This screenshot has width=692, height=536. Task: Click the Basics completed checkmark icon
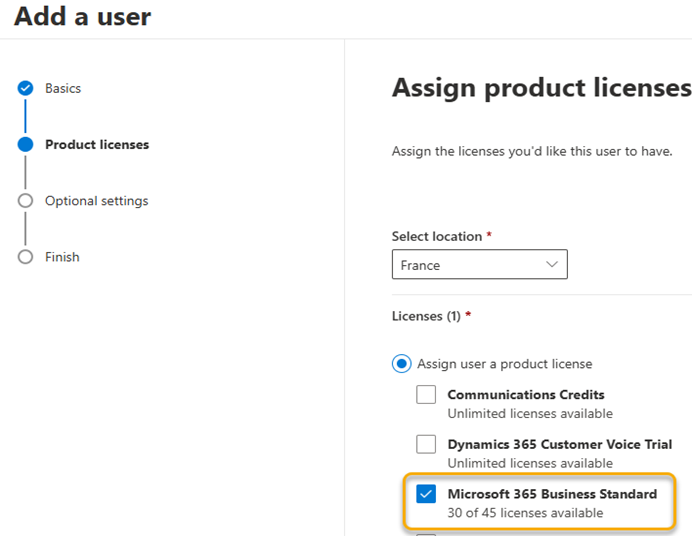25,88
